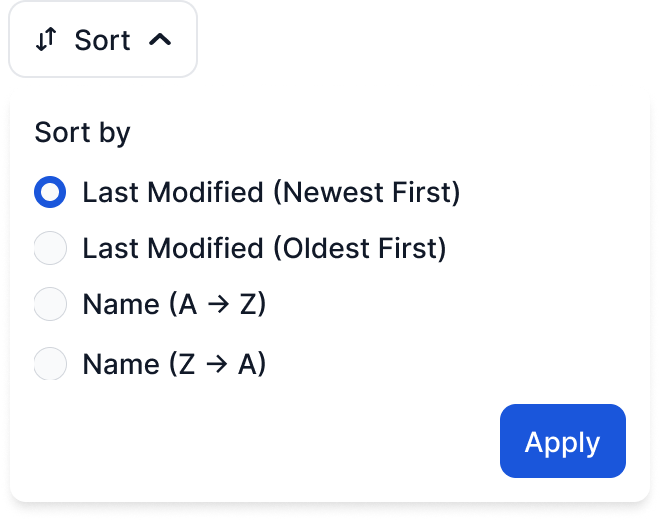The width and height of the screenshot is (660, 520).
Task: Collapse the Sort menu using the chevron
Action: click(160, 40)
